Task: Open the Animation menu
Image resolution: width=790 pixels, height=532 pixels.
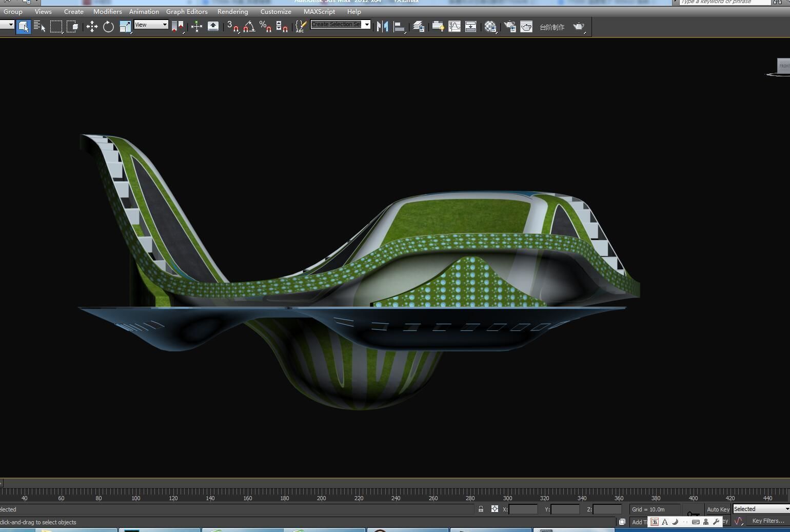Action: 144,11
